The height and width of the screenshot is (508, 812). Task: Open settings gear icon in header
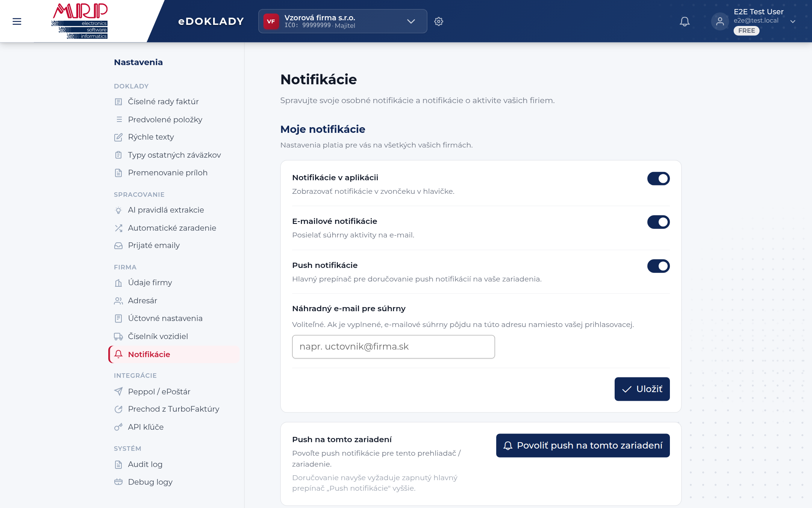[x=439, y=21]
